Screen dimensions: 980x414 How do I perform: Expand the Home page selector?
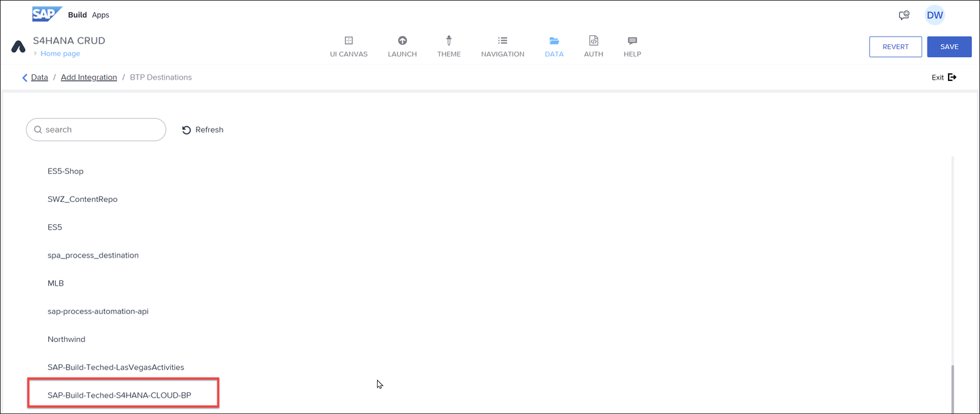click(x=57, y=54)
